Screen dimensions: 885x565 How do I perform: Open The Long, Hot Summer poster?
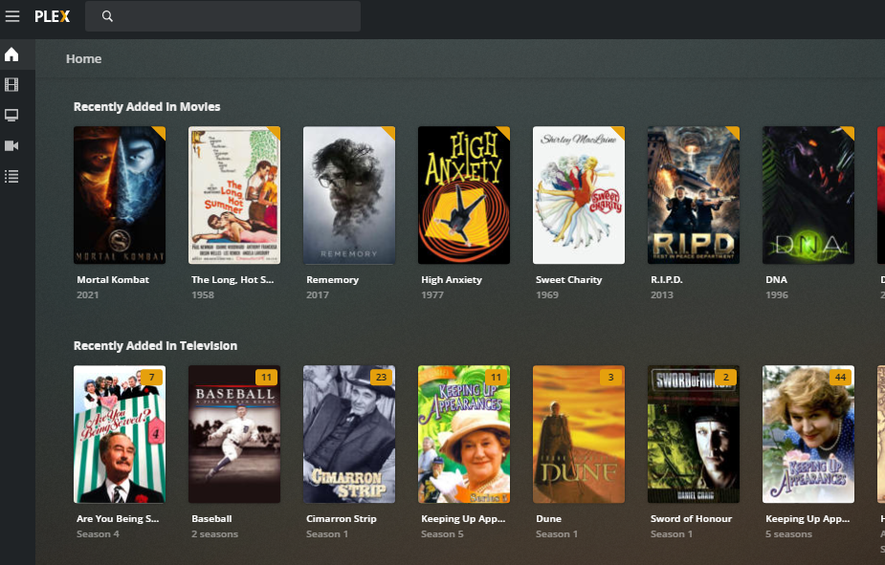[x=234, y=195]
